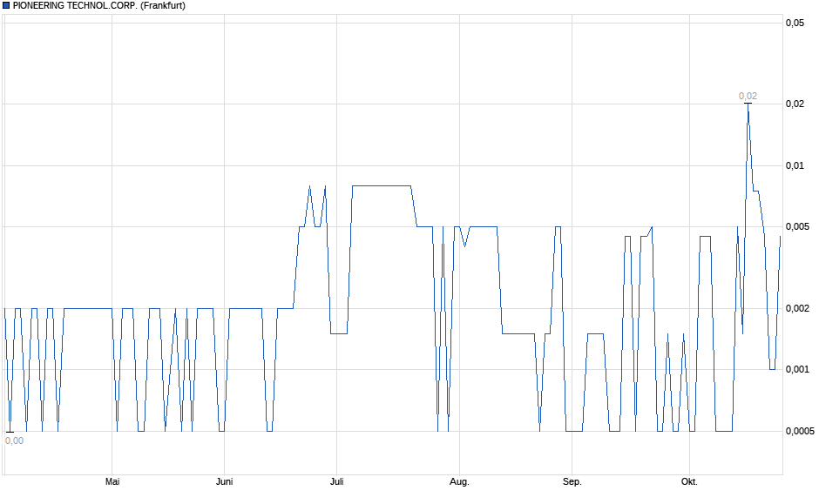
Task: Click the PIONEERING TECHNOL.CORP. (Frankfurt) chart title
Action: click(98, 5)
